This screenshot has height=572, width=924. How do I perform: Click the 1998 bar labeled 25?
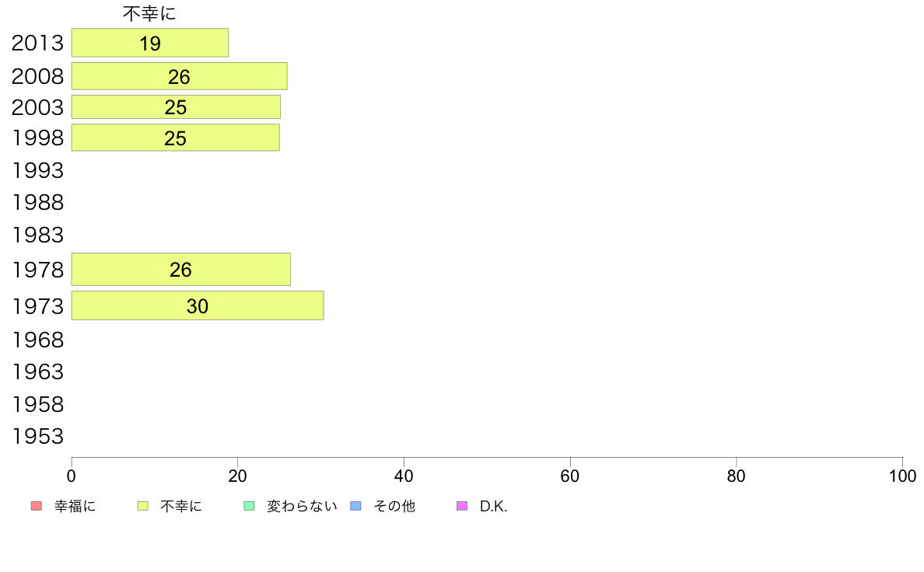[x=176, y=138]
